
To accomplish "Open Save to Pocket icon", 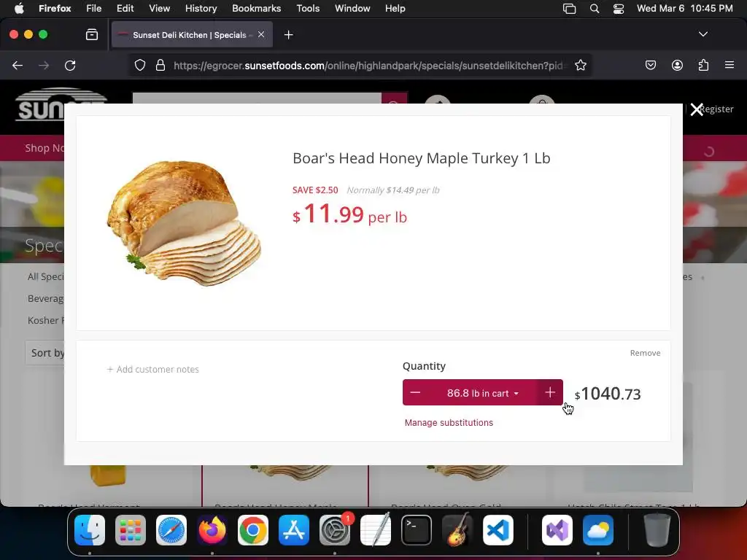I will pos(650,65).
